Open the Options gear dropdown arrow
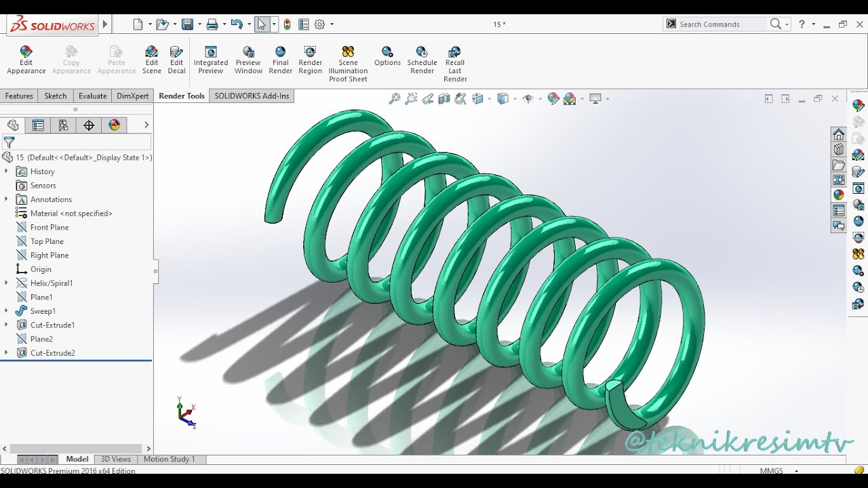This screenshot has height=488, width=868. point(332,24)
